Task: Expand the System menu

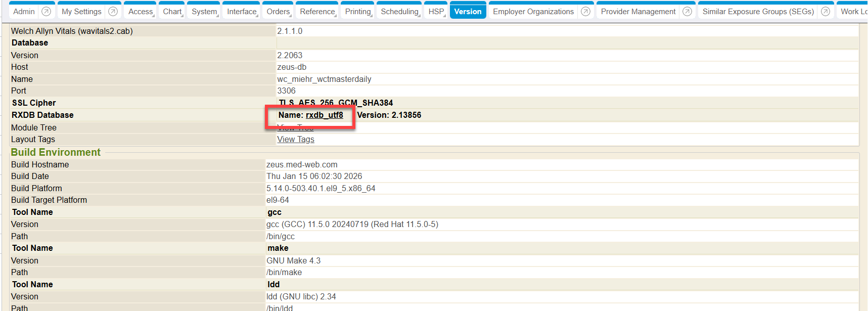Action: 204,12
